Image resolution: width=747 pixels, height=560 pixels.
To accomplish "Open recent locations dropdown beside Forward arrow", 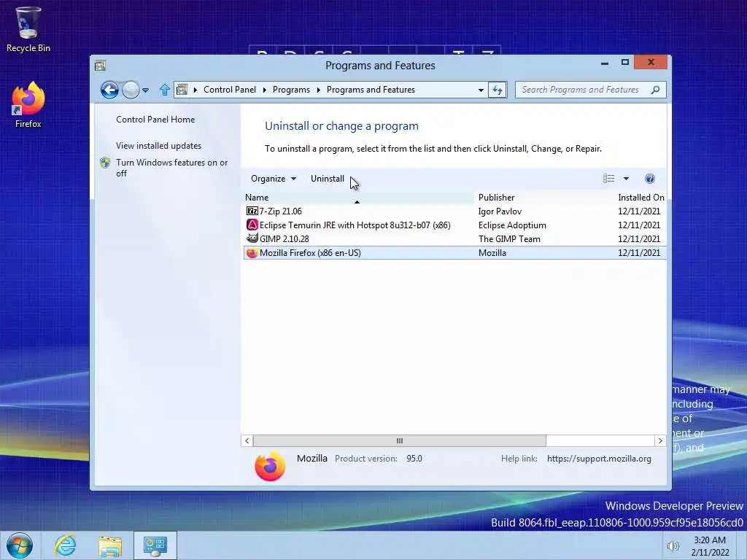I will point(145,90).
